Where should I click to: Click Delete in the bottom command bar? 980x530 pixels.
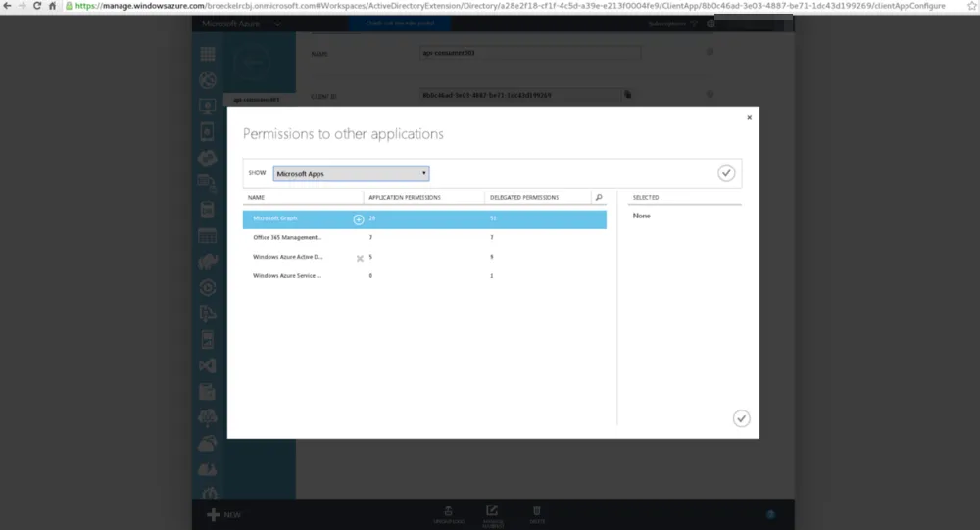click(x=537, y=515)
